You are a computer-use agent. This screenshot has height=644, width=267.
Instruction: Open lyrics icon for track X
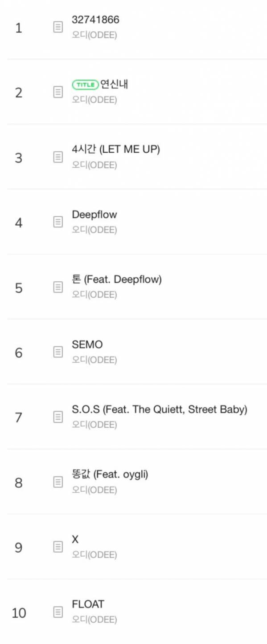point(58,547)
